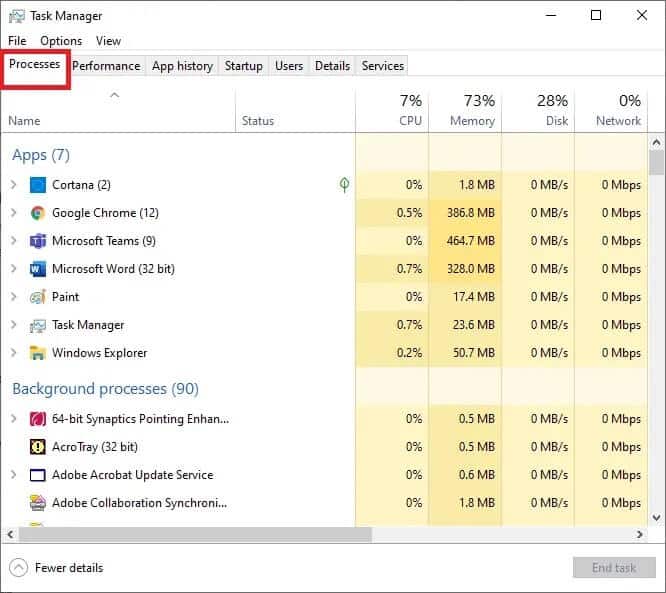Click the Fewer details circle arrow icon

(18, 568)
